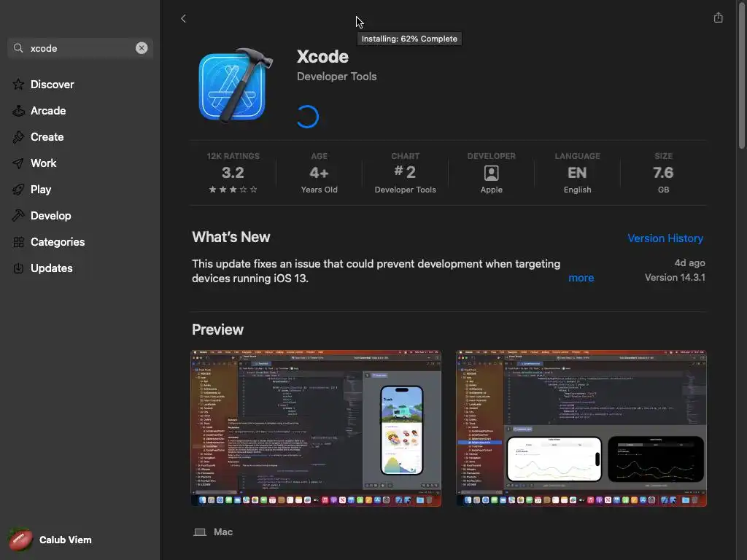Image resolution: width=747 pixels, height=560 pixels.
Task: Click the Categories grid icon
Action: point(18,242)
